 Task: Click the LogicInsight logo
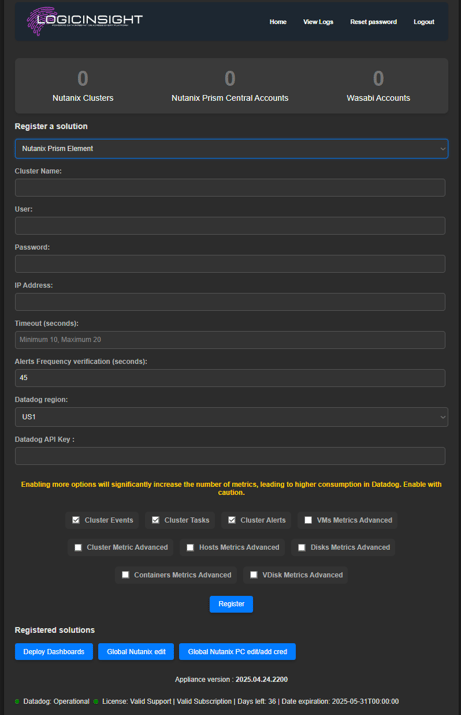point(85,21)
